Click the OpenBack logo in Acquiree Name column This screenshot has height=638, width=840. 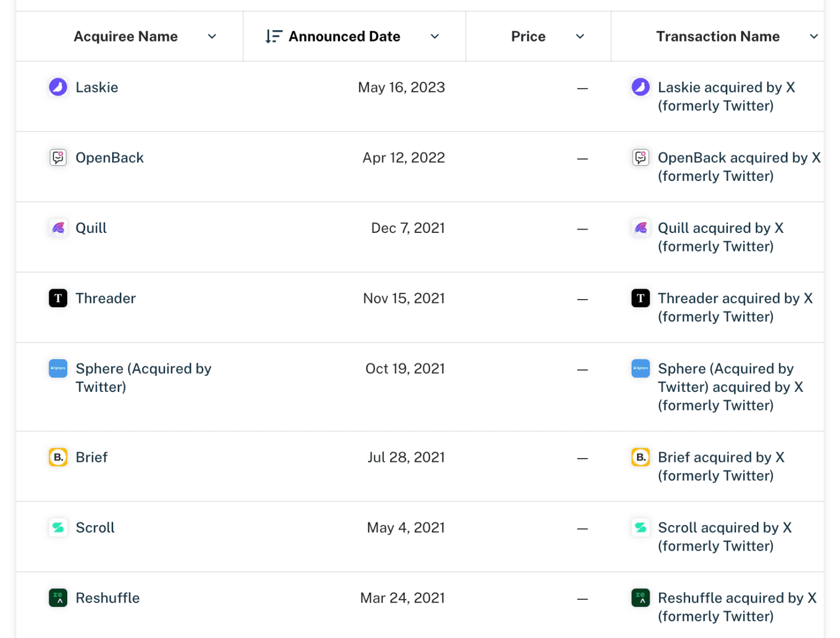tap(58, 157)
